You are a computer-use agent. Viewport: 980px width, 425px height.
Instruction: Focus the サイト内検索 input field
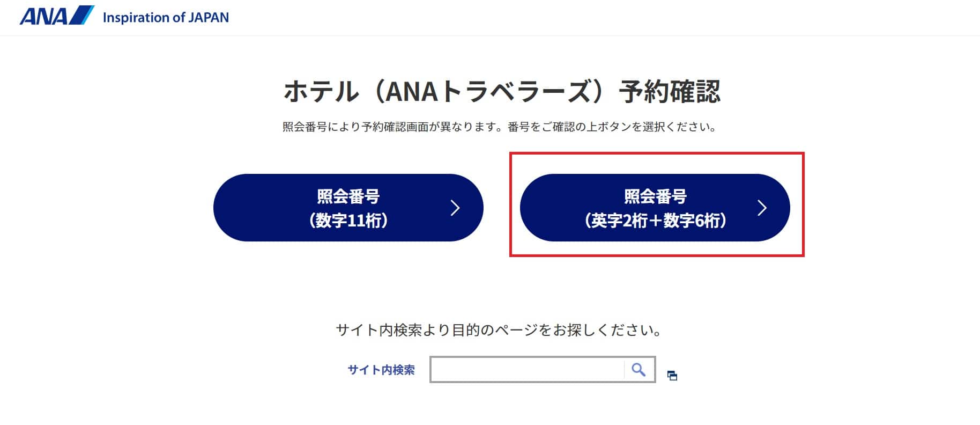pos(527,369)
